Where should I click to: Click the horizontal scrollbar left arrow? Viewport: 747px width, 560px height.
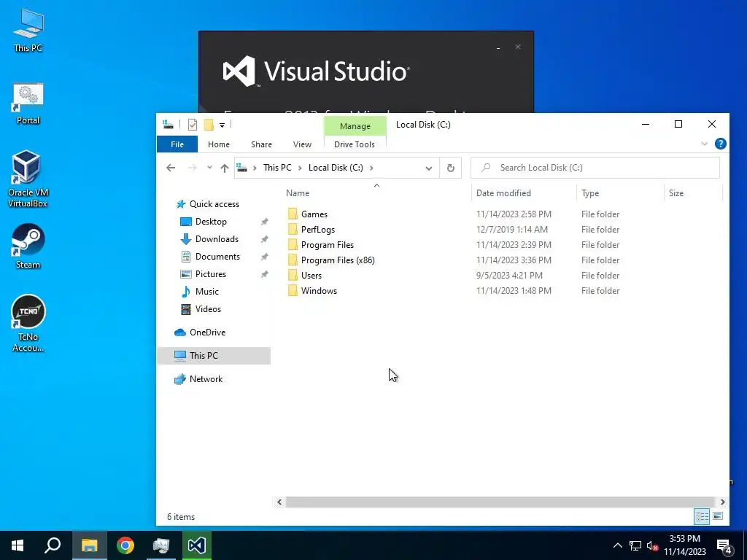coord(279,502)
